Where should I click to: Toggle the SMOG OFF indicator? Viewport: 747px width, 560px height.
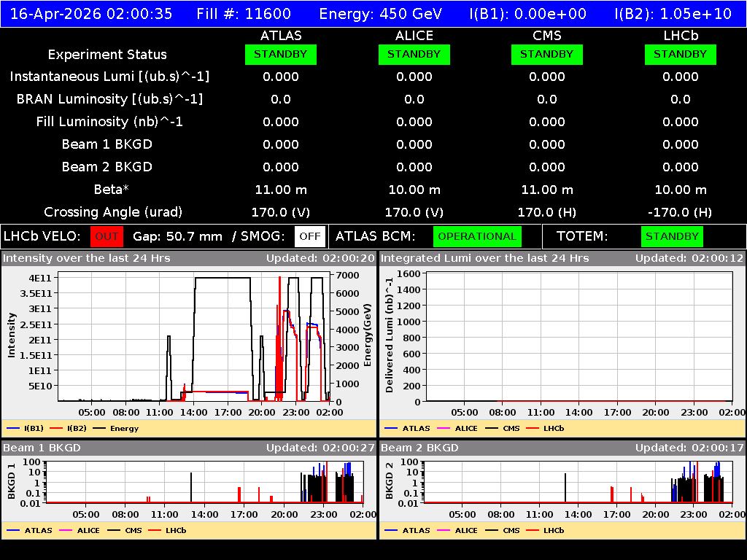[x=309, y=236]
